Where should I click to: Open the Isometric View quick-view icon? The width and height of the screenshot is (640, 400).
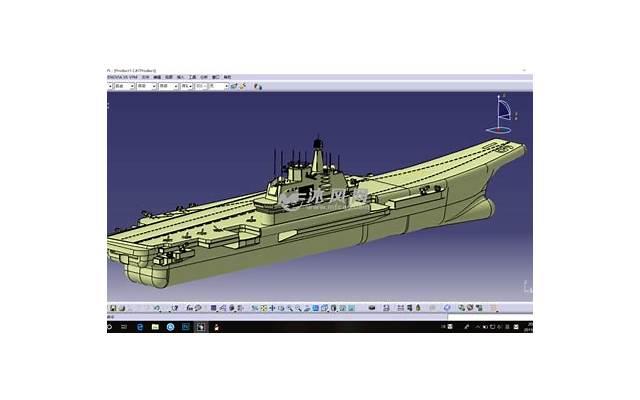(325, 308)
